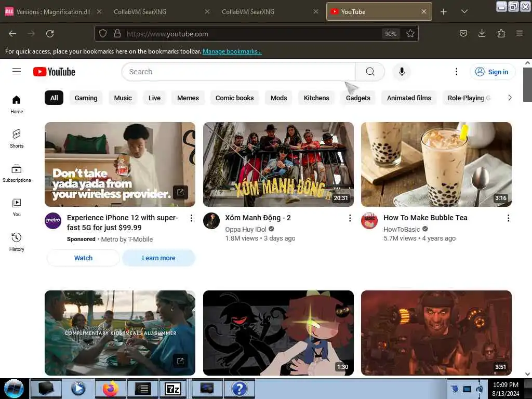Switch to Versions : Magnification.dll tab
Image resolution: width=532 pixels, height=399 pixels.
[x=54, y=12]
